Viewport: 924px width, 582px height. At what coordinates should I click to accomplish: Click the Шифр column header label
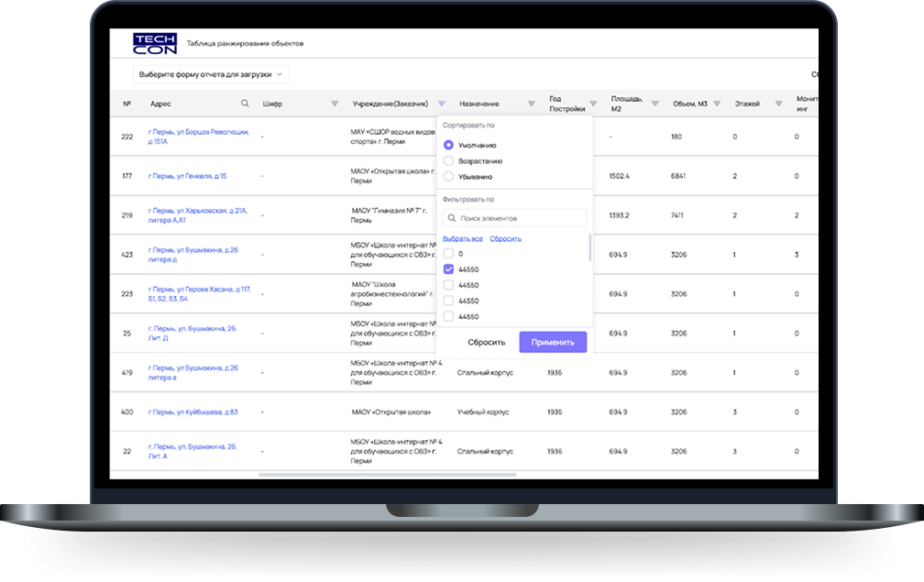pyautogui.click(x=272, y=104)
